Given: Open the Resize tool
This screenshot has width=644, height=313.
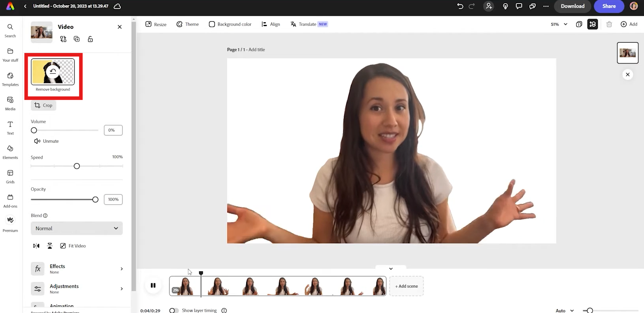Looking at the screenshot, I should [156, 24].
